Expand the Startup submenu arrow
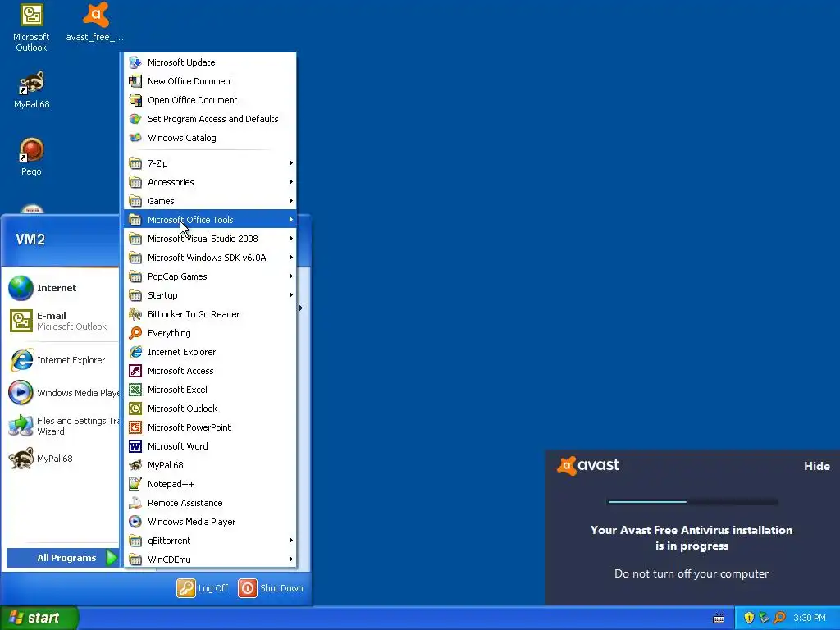The height and width of the screenshot is (630, 840). coord(291,295)
